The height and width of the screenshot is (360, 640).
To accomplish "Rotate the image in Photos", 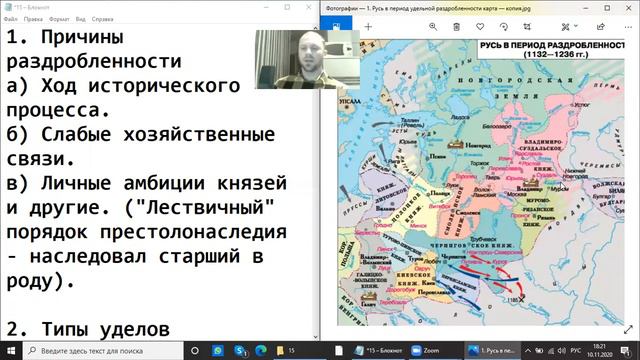I will pos(504,27).
